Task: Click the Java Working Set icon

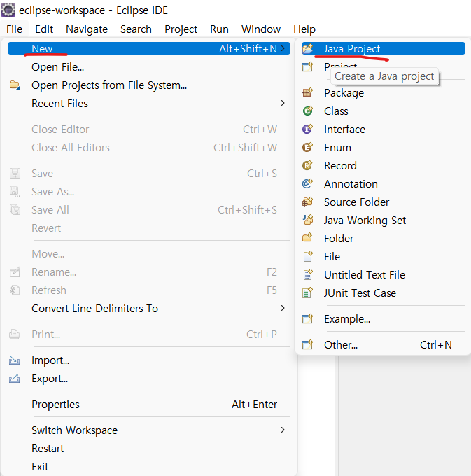Action: (x=307, y=220)
